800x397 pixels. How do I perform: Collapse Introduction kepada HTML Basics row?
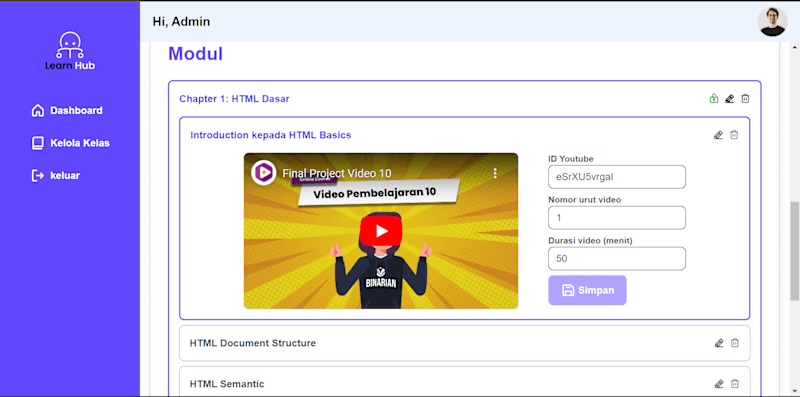pos(270,135)
